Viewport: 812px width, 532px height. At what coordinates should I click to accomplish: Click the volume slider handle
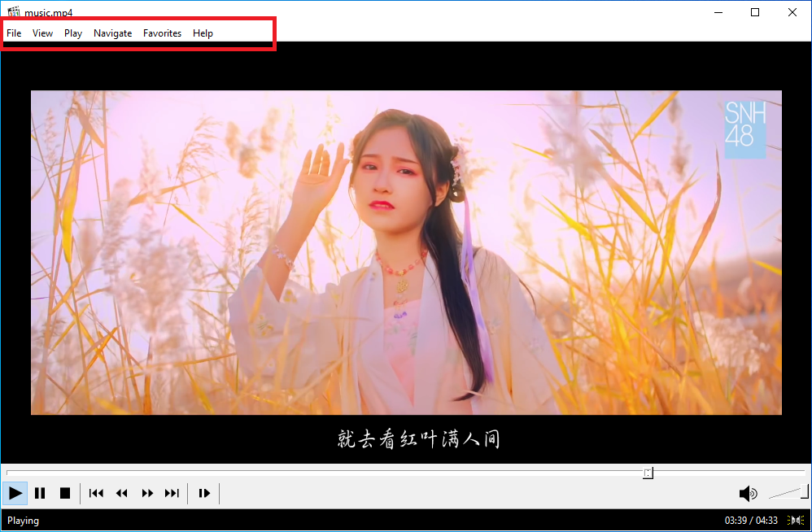(x=804, y=491)
